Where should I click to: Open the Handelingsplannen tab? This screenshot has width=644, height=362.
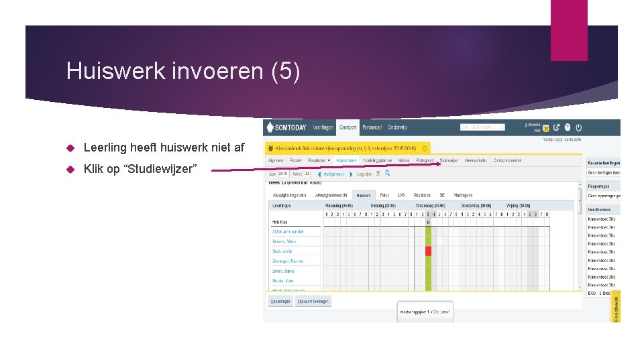coord(377,160)
